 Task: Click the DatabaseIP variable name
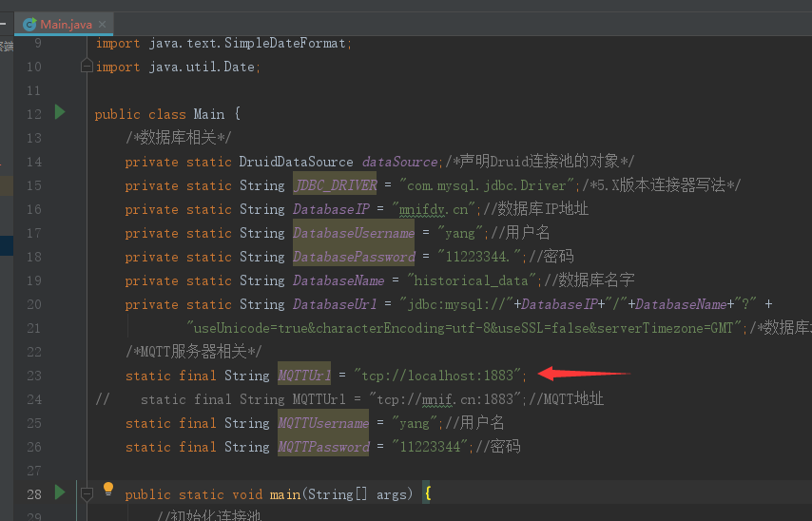coord(332,209)
